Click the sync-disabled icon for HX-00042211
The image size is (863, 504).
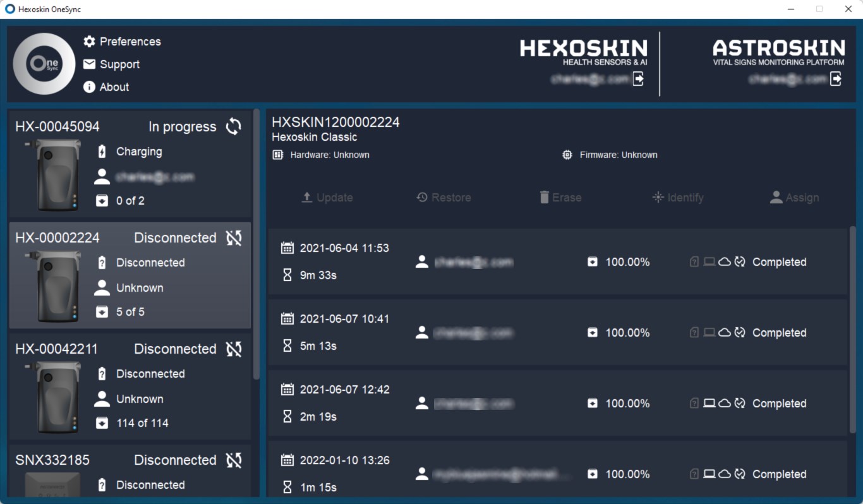pyautogui.click(x=234, y=349)
